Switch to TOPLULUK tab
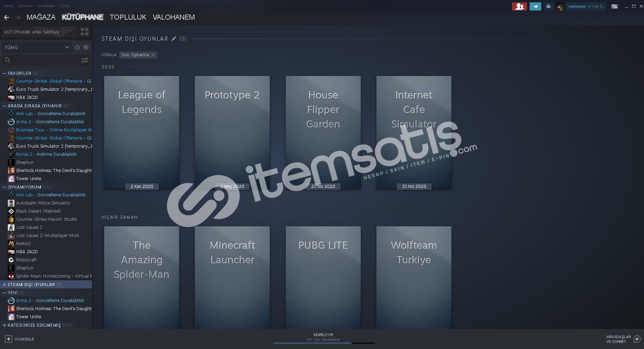The image size is (644, 349). point(128,17)
